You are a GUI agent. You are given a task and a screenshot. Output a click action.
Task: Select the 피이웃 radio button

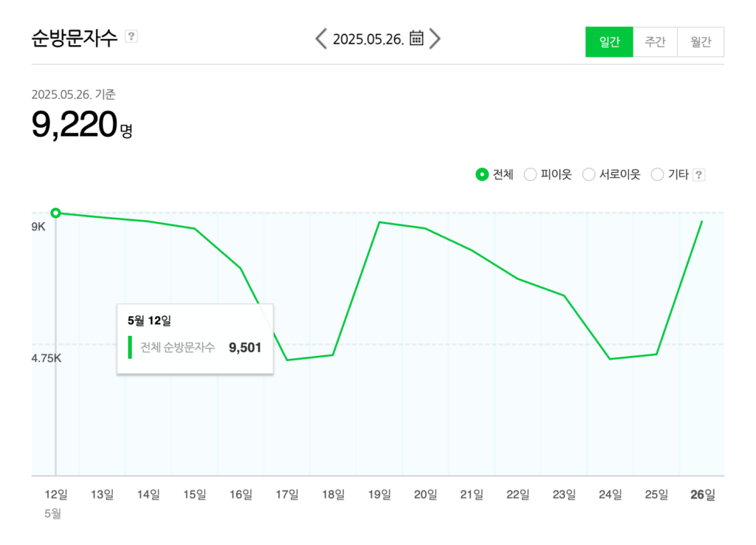pyautogui.click(x=530, y=174)
